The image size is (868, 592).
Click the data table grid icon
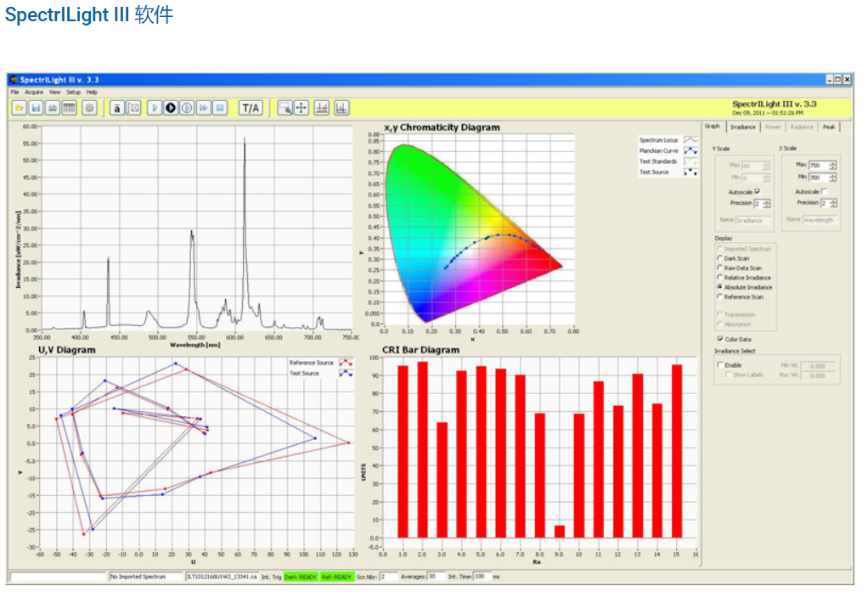click(x=69, y=108)
